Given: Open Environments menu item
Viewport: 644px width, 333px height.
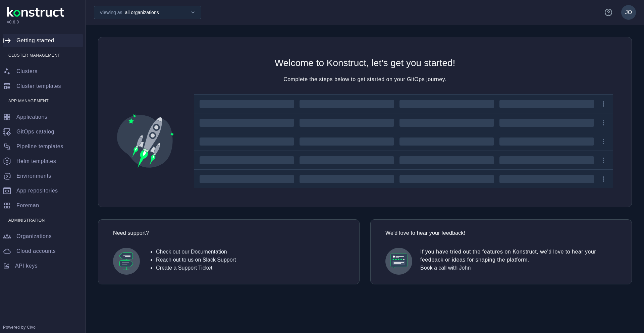Looking at the screenshot, I should [43, 176].
